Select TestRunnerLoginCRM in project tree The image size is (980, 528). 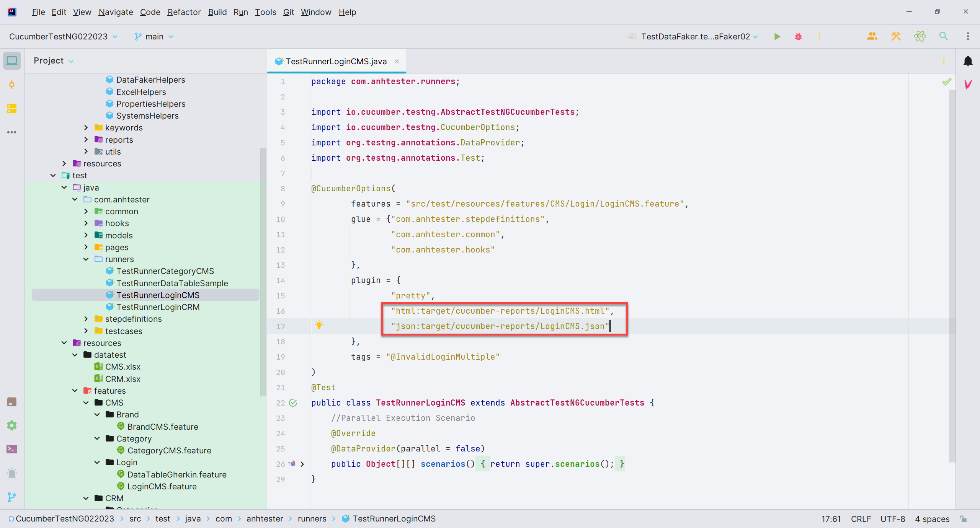158,307
